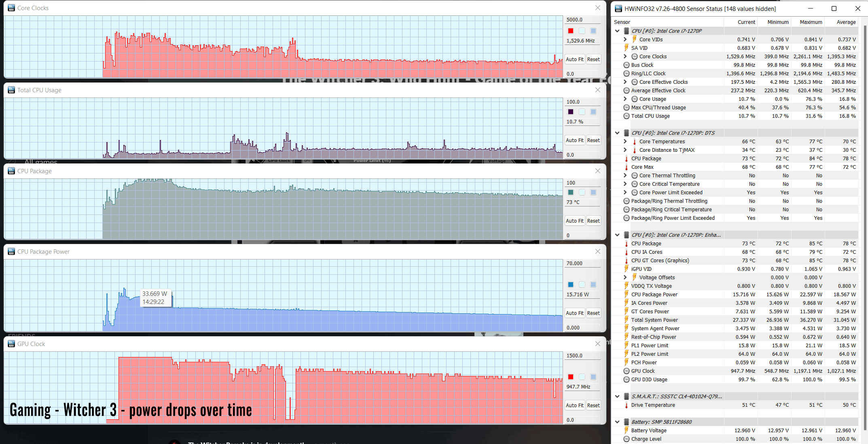Click the Average column header
Viewport: 868px width, 444px height.
pyautogui.click(x=846, y=22)
